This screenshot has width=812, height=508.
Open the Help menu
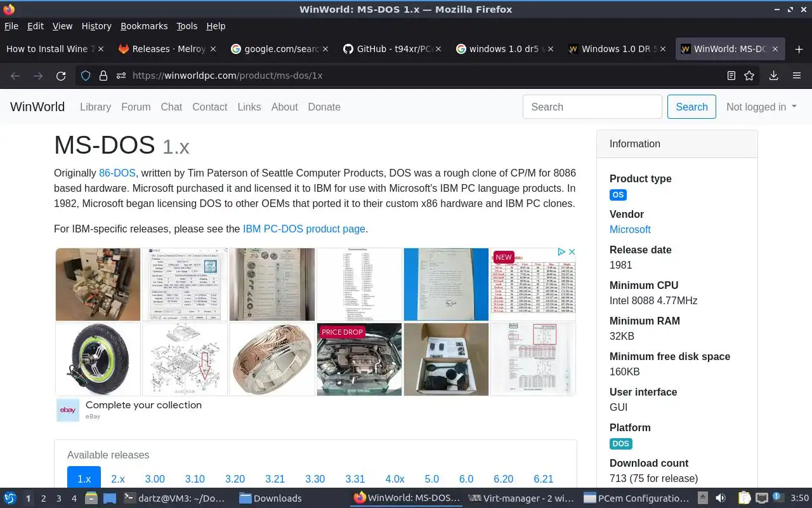coord(216,26)
